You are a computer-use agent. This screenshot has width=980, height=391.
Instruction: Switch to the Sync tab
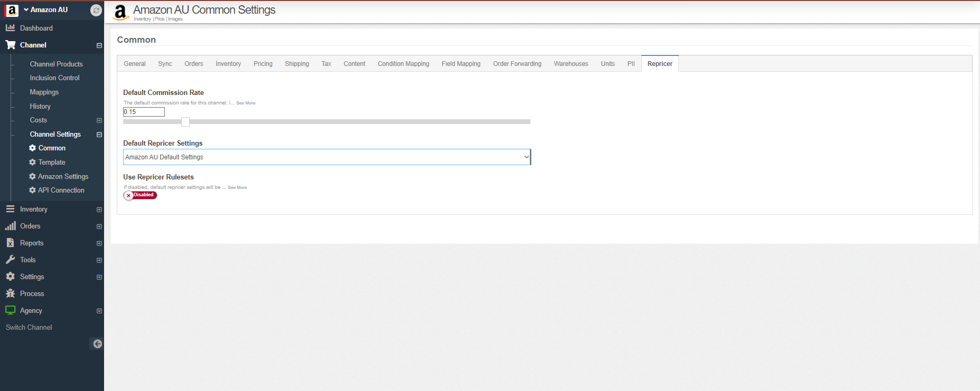(x=165, y=64)
